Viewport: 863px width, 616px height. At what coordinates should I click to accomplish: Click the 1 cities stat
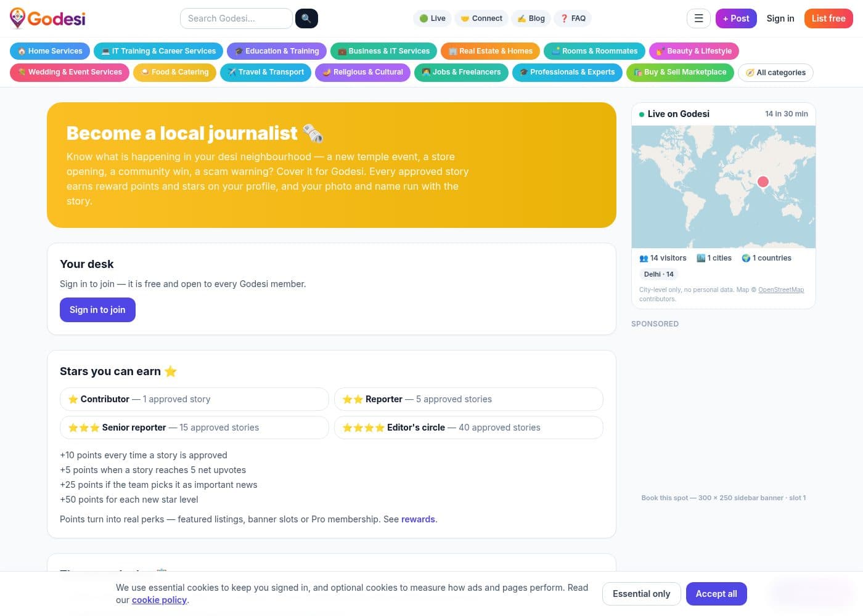tap(714, 258)
